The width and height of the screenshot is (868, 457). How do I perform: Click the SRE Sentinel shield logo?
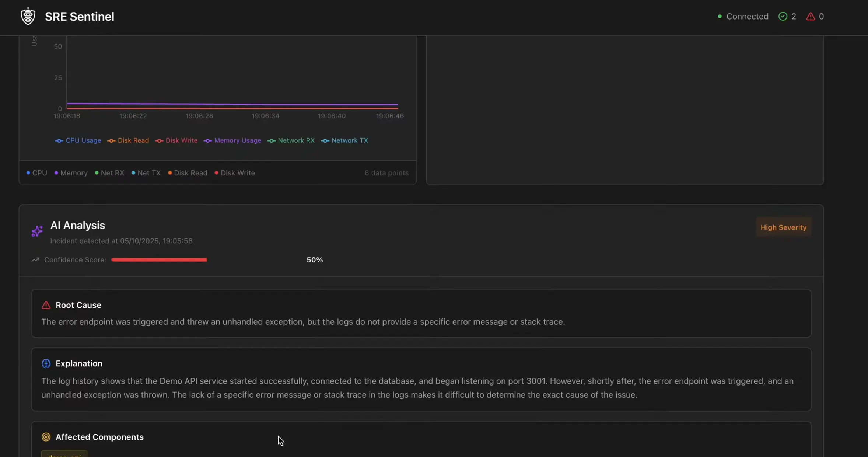(x=28, y=17)
